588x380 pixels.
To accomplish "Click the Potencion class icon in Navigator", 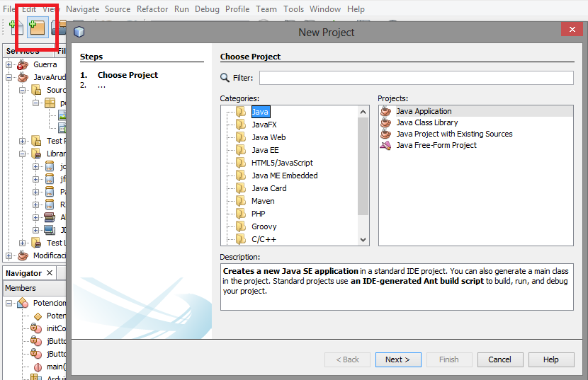I will 23,303.
